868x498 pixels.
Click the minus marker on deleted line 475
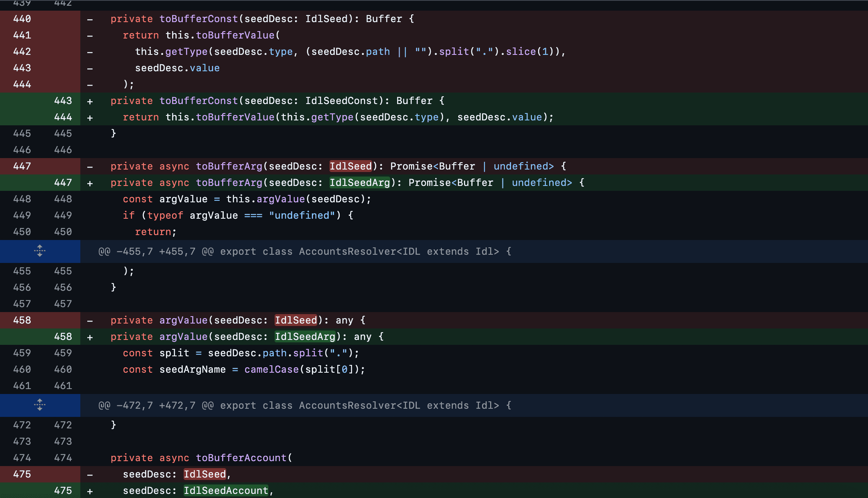coord(90,475)
